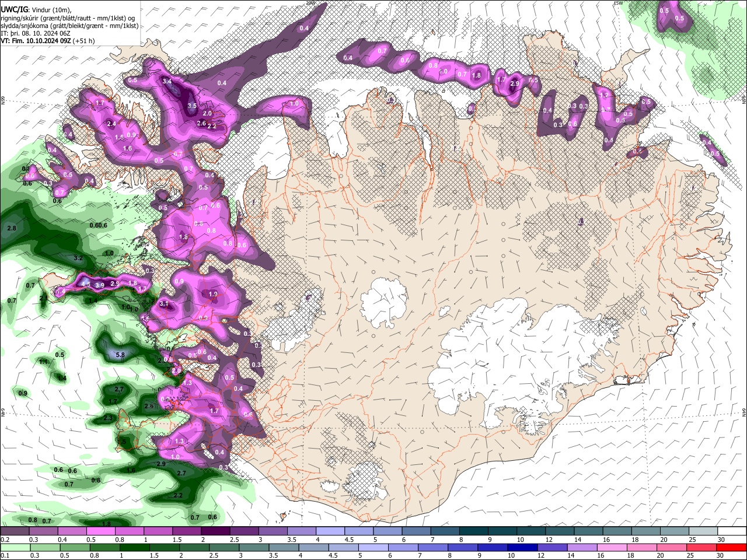Viewport: 747px width, 560px height.
Task: Click the 3.4 snowfall value label
Action: [167, 81]
